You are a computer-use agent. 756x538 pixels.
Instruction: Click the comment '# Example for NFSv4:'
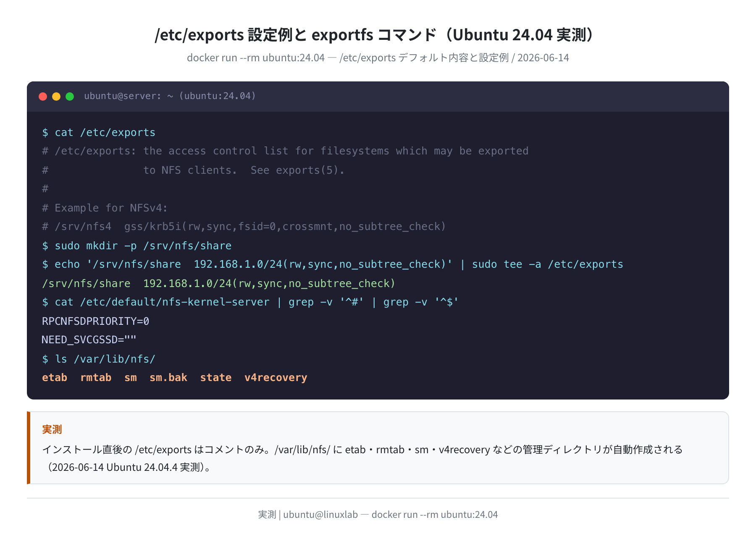pos(105,208)
